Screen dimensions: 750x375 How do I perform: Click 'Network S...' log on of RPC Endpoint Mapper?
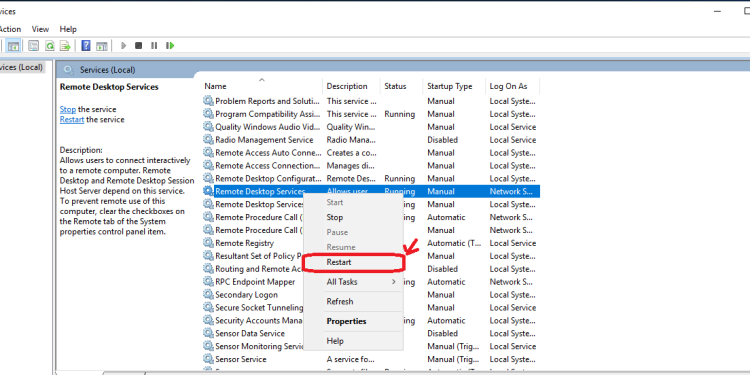coord(511,282)
